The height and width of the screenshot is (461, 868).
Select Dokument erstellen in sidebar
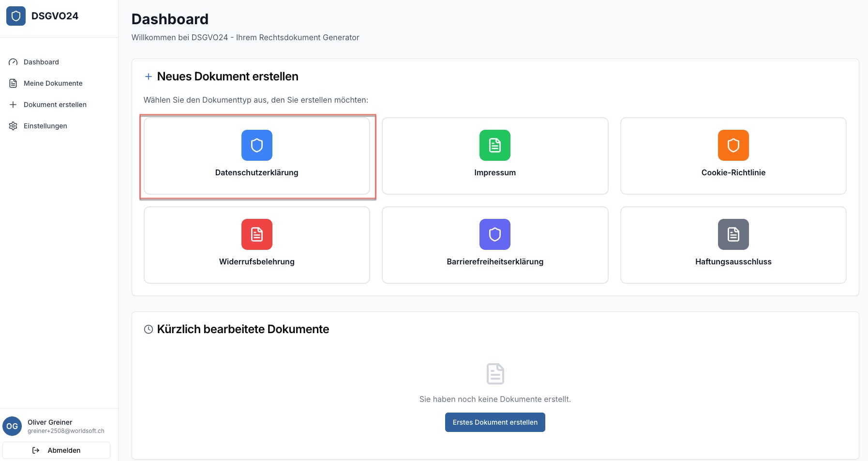pyautogui.click(x=55, y=105)
